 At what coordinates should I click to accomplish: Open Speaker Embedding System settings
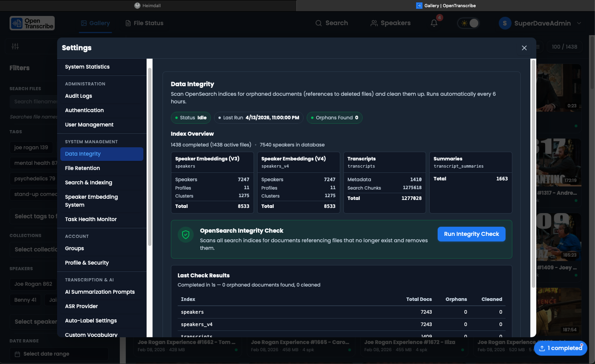coord(102,201)
